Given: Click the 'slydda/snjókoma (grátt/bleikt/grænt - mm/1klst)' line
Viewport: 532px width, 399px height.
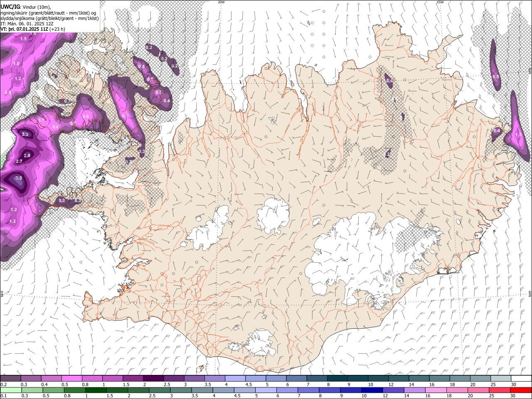Looking at the screenshot, I should [x=50, y=18].
